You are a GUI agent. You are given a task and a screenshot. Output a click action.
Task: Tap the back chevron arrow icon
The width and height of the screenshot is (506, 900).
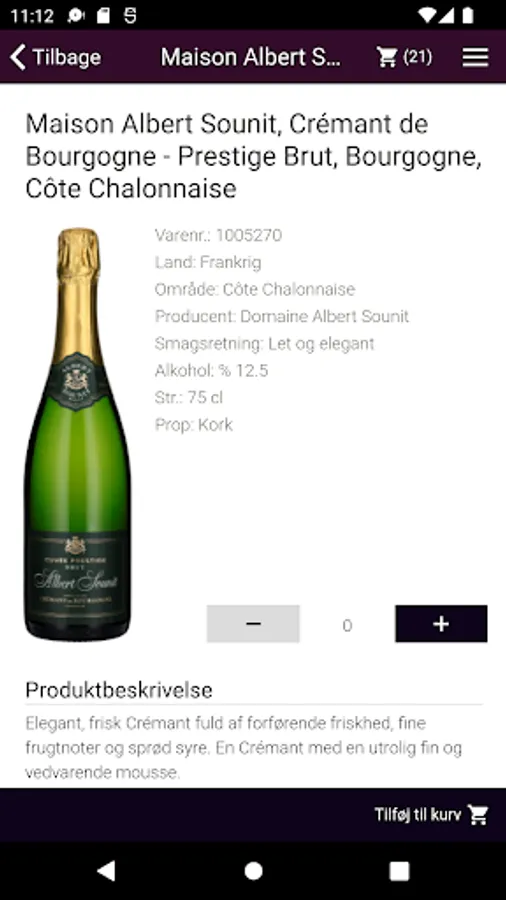pos(18,57)
